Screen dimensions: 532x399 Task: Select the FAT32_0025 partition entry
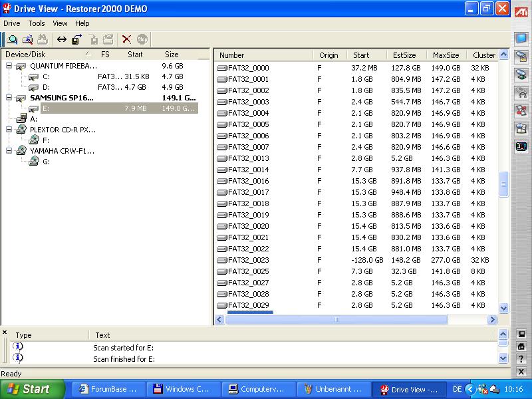coord(248,271)
